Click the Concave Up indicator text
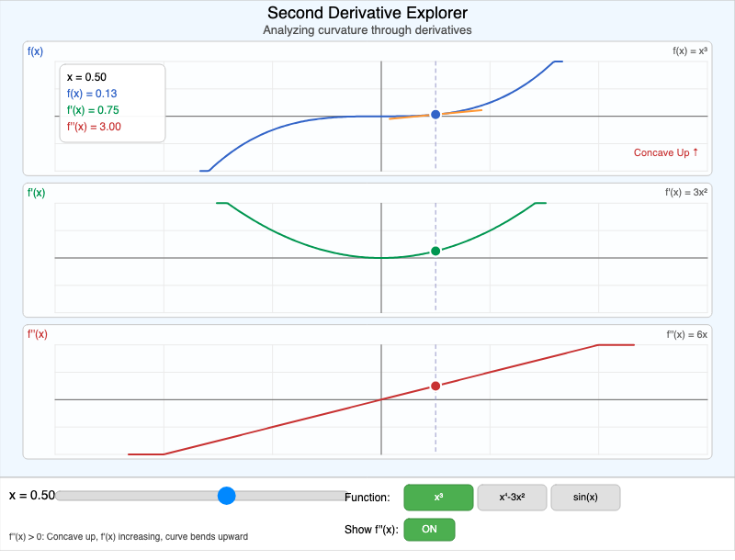This screenshot has height=560, width=735. (x=664, y=152)
